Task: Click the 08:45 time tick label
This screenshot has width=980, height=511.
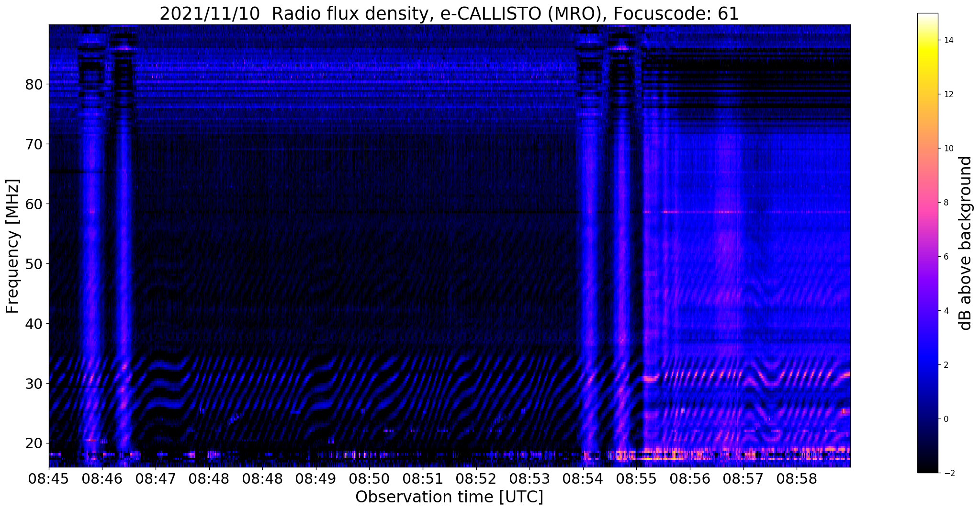Action: [49, 478]
